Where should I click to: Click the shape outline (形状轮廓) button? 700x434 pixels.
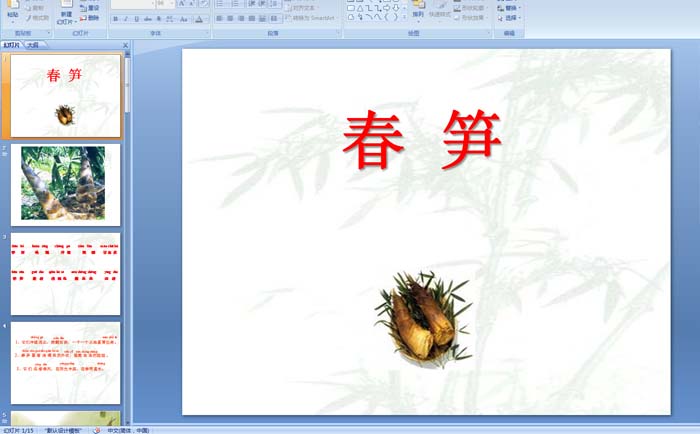471,8
